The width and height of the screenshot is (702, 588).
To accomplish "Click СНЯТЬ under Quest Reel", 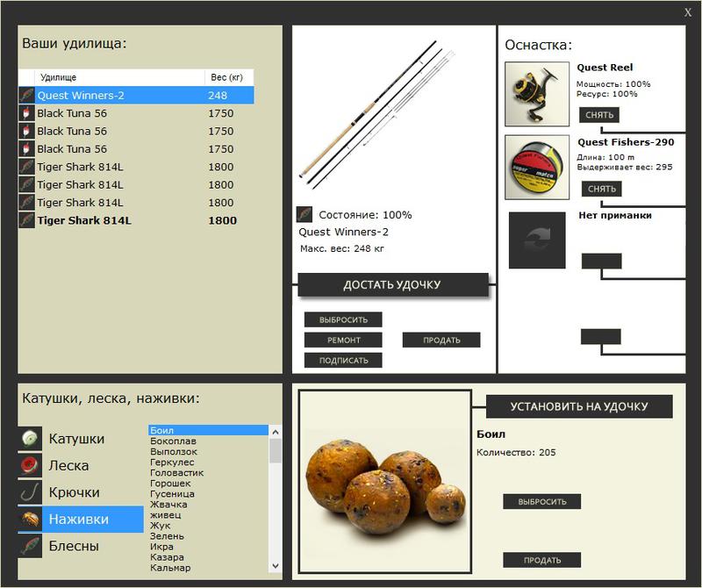I will click(599, 115).
